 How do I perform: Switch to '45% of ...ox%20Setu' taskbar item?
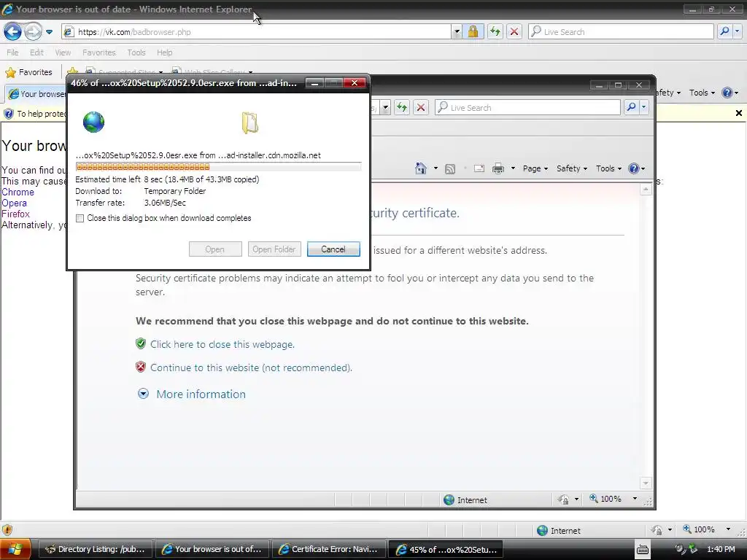(x=446, y=549)
